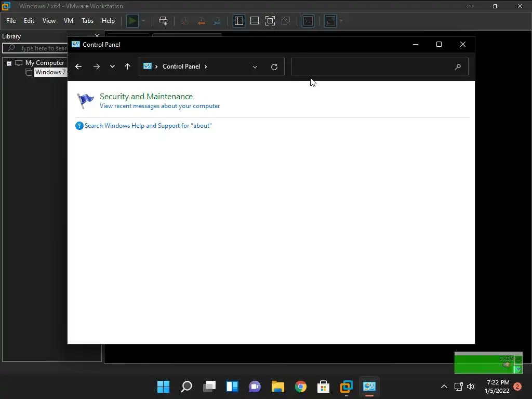The image size is (532, 399).
Task: Open the View menu in VMware
Action: [x=49, y=21]
